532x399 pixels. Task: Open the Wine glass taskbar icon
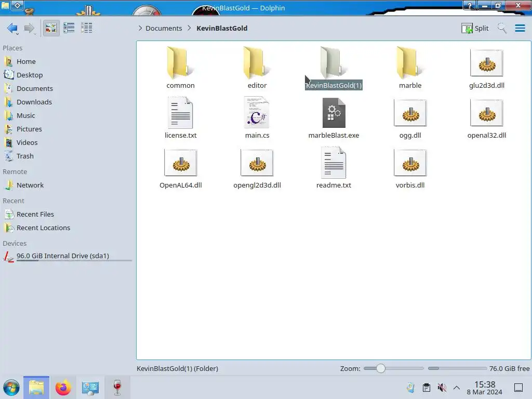tap(117, 388)
